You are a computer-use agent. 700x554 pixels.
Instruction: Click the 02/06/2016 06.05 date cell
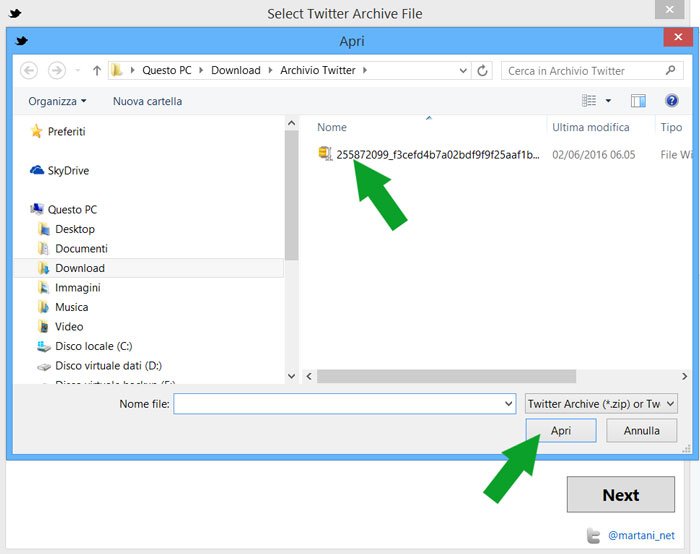[593, 155]
